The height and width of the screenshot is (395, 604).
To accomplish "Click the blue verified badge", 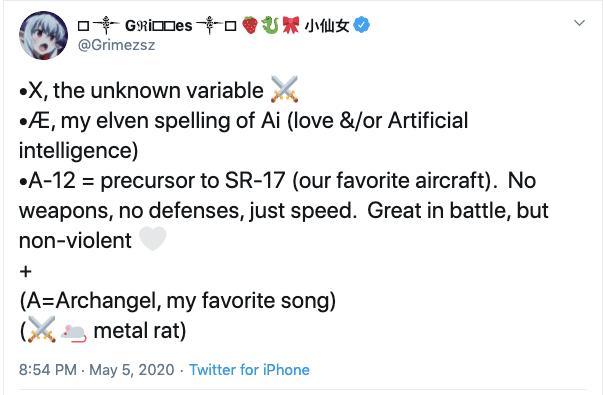I will pos(361,25).
